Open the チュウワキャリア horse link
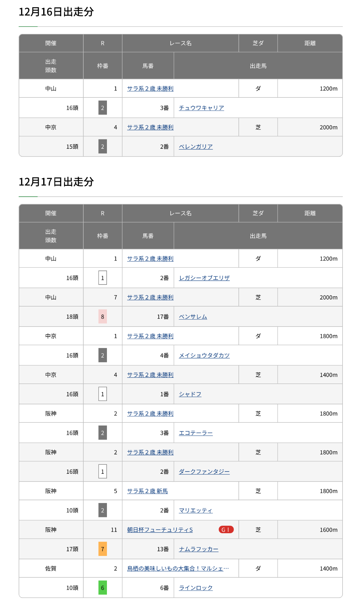The image size is (364, 602). [x=201, y=108]
